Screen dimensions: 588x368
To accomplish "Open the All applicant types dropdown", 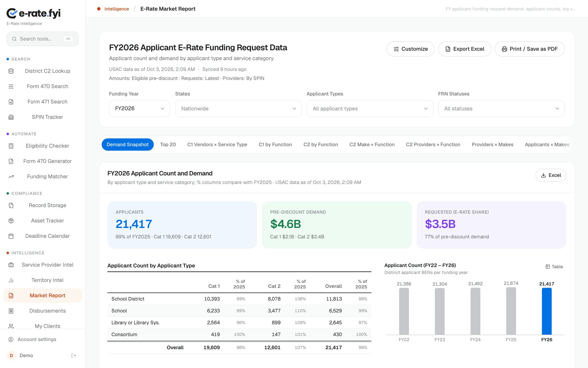I will click(370, 108).
